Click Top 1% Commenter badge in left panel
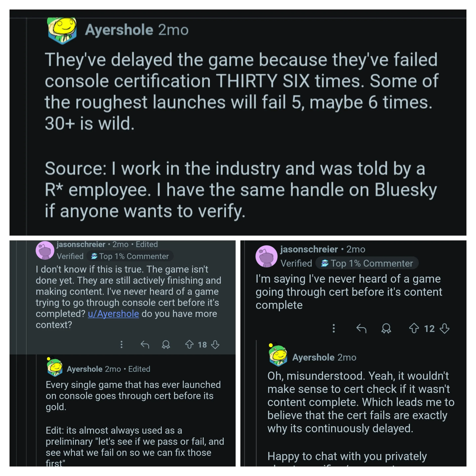The height and width of the screenshot is (476, 476). point(130,256)
